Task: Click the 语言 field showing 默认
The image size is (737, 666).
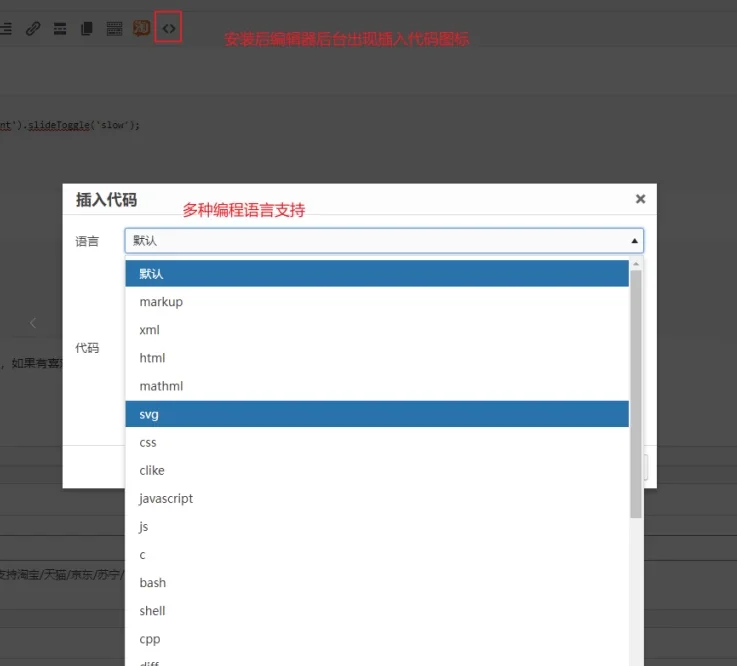Action: (384, 241)
